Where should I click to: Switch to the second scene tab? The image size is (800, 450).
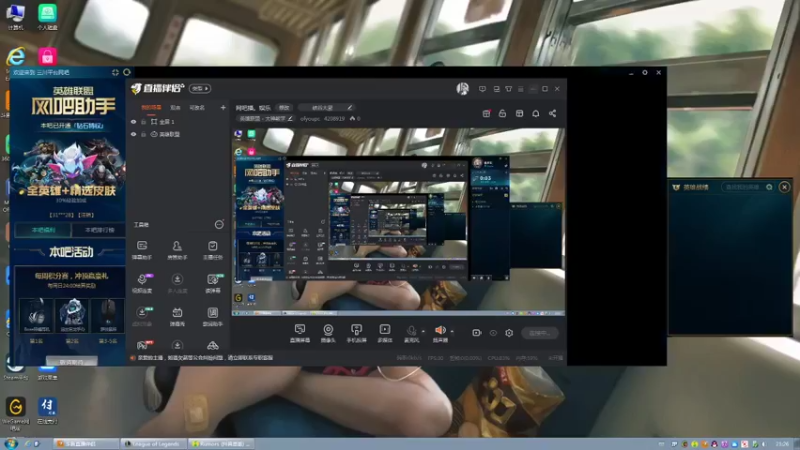click(x=175, y=108)
